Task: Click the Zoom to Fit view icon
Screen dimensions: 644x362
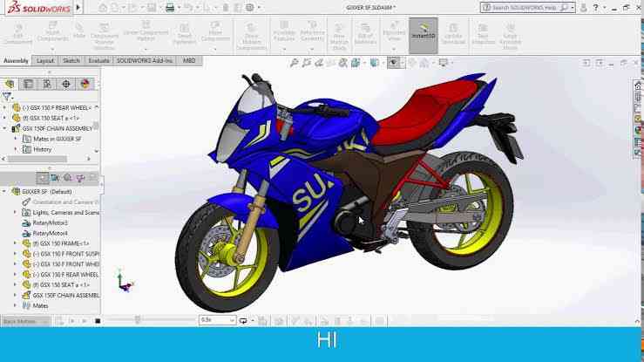Action: (x=294, y=63)
